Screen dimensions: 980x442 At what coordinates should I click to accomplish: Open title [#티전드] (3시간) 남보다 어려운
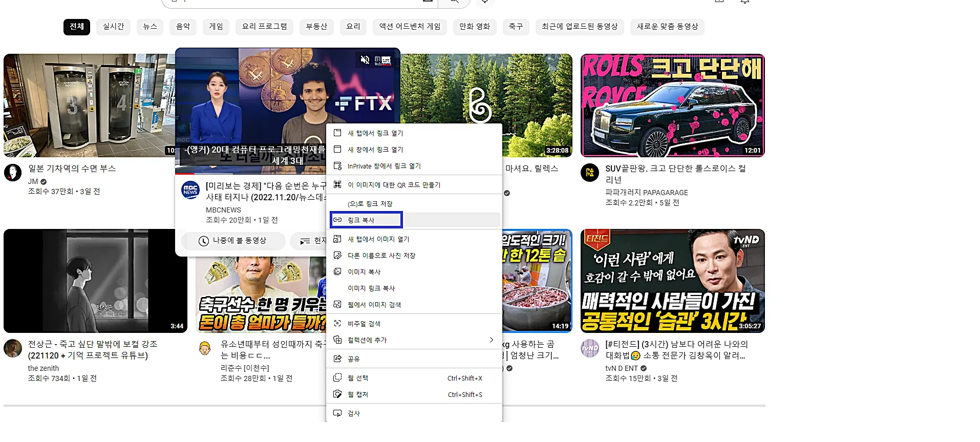pyautogui.click(x=676, y=350)
